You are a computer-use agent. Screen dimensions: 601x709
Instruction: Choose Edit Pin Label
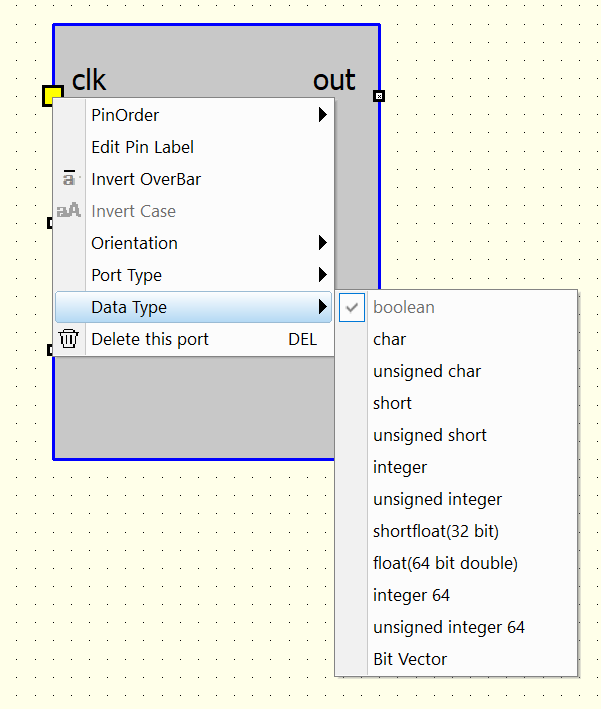coord(143,147)
